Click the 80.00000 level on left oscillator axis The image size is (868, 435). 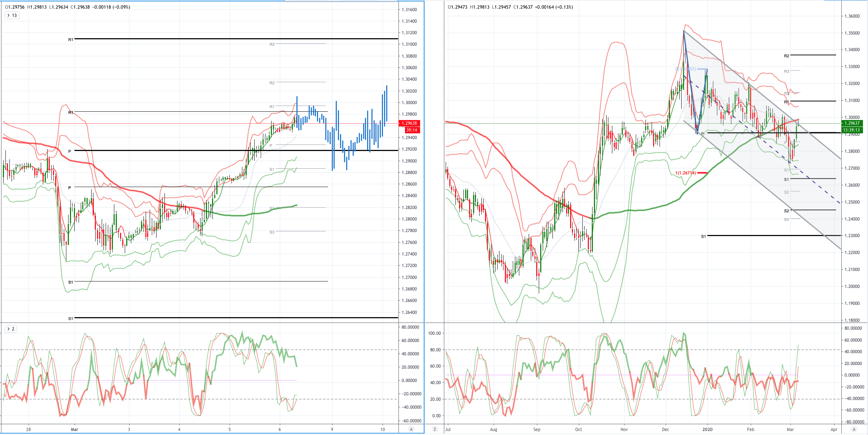(x=410, y=327)
